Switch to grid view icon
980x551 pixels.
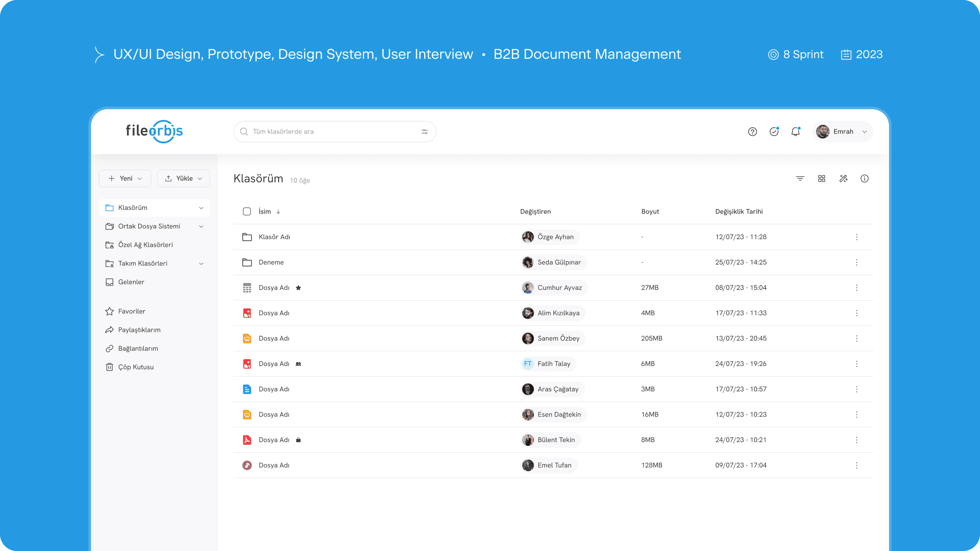click(821, 179)
